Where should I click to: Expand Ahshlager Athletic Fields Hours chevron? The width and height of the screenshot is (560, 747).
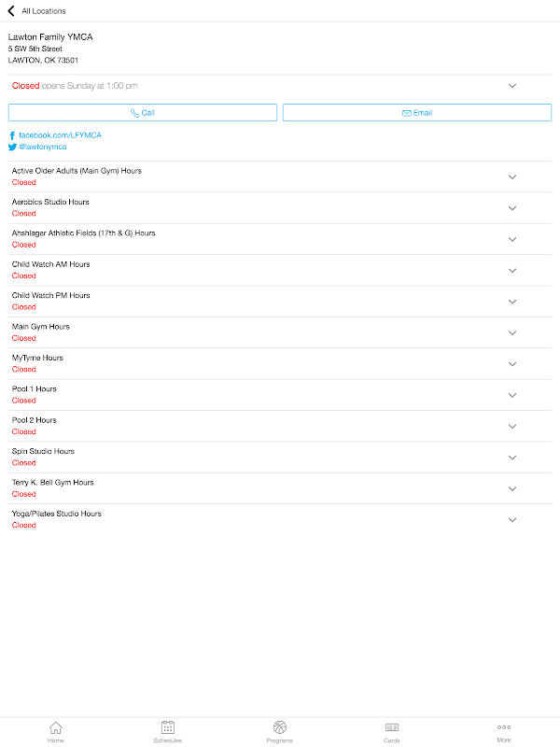point(512,239)
